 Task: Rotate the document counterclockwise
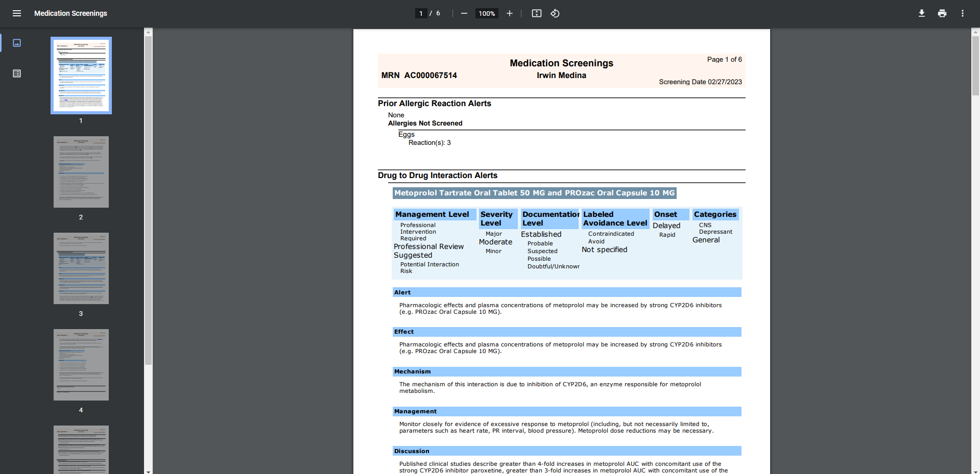[x=555, y=13]
